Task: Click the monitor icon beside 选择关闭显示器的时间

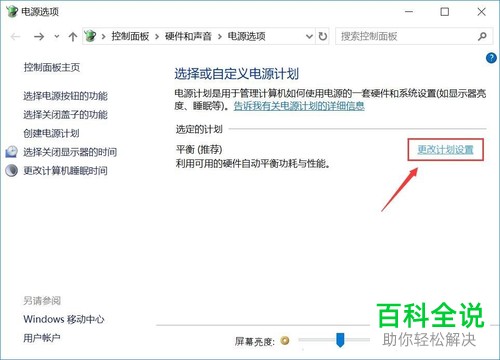Action: tap(12, 152)
